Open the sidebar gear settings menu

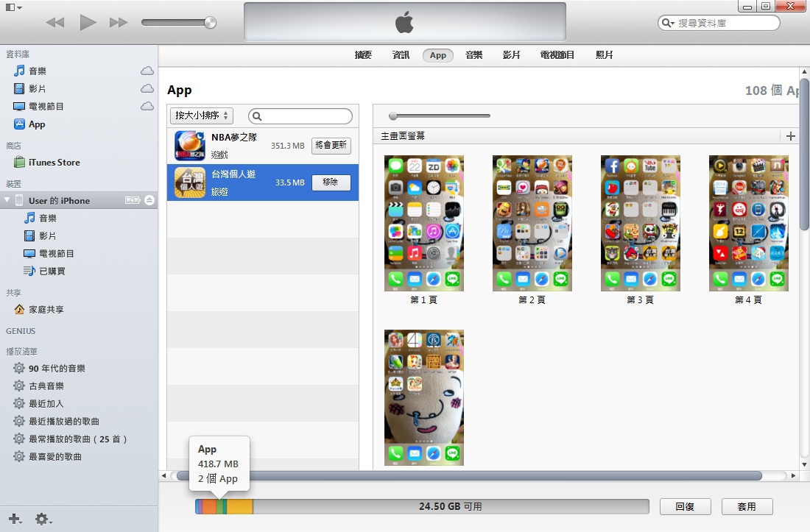coord(43,519)
